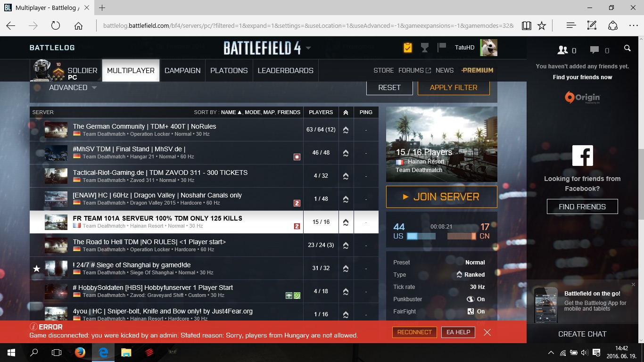The height and width of the screenshot is (362, 644).
Task: Open the Battlefield 4 game selector dropdown
Action: tap(308, 48)
